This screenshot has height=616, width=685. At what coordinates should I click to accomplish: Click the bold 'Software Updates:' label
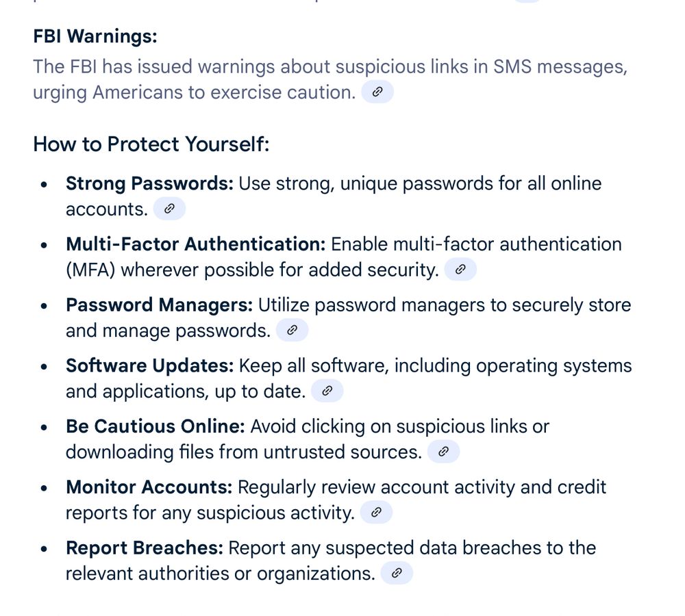pyautogui.click(x=150, y=366)
